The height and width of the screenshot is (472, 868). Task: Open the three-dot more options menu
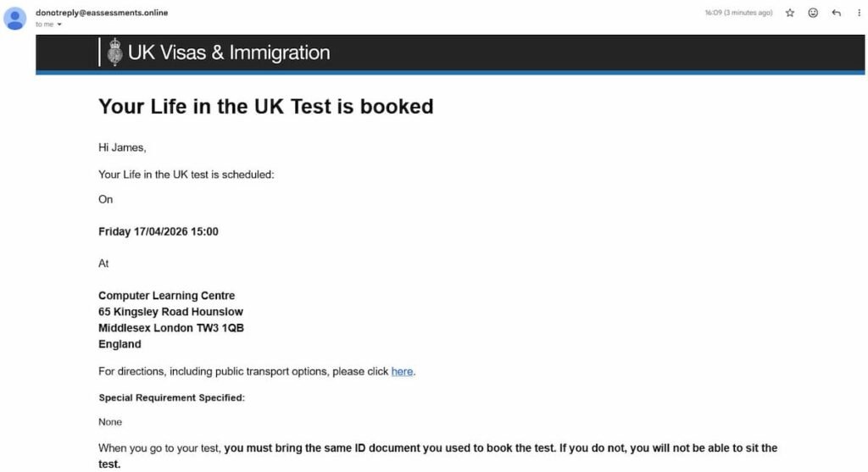860,13
